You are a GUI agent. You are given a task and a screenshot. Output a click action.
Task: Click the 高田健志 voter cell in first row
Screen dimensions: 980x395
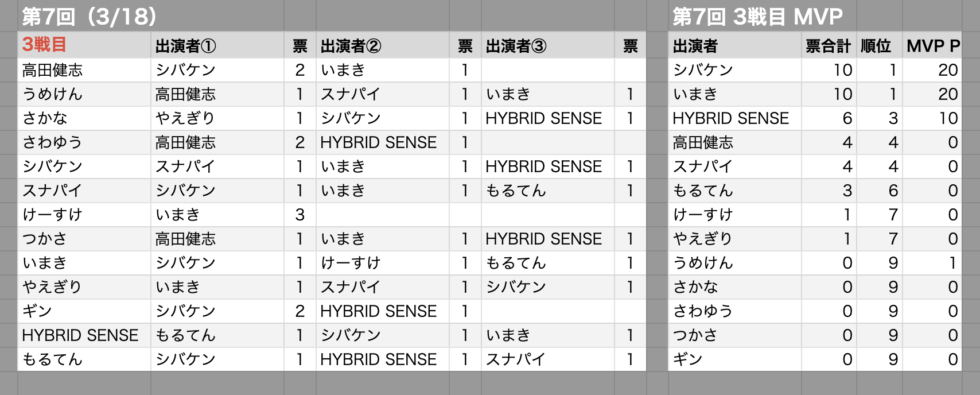(x=84, y=70)
